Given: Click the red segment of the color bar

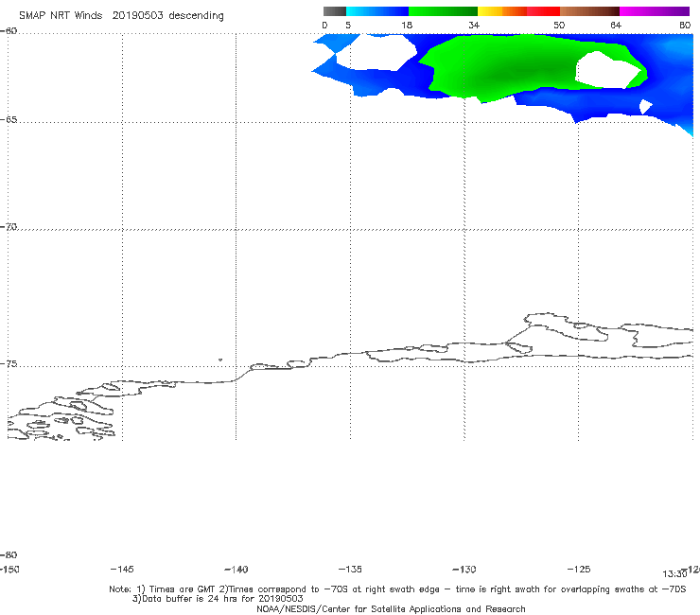Looking at the screenshot, I should [543, 11].
